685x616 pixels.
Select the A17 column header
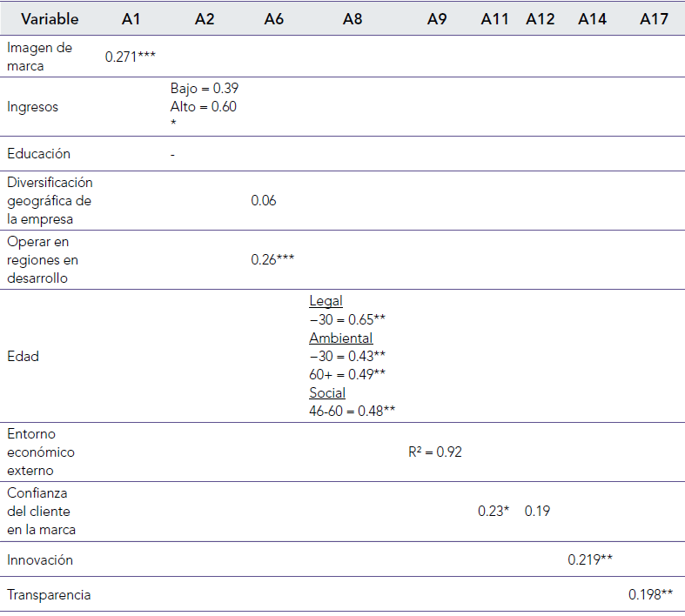click(x=653, y=19)
